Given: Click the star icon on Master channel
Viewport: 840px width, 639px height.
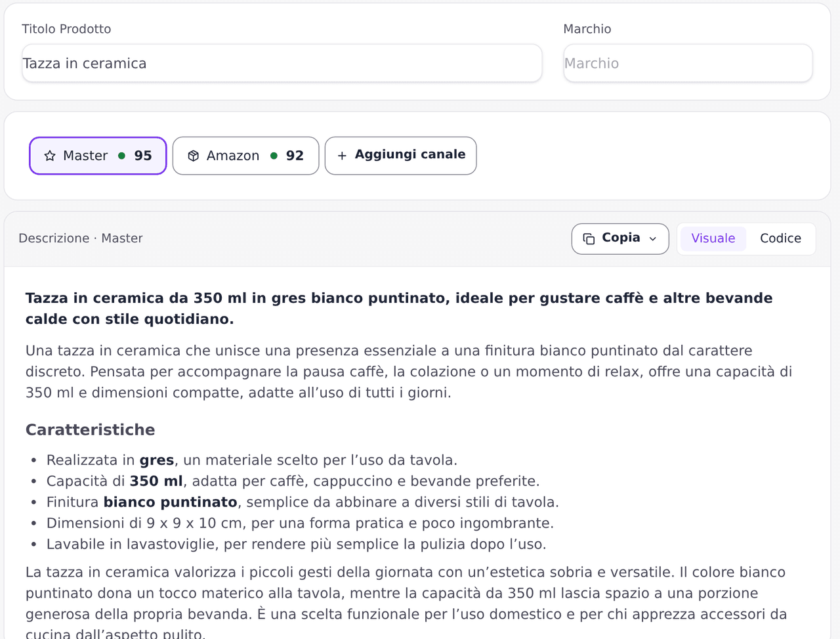Looking at the screenshot, I should (50, 156).
